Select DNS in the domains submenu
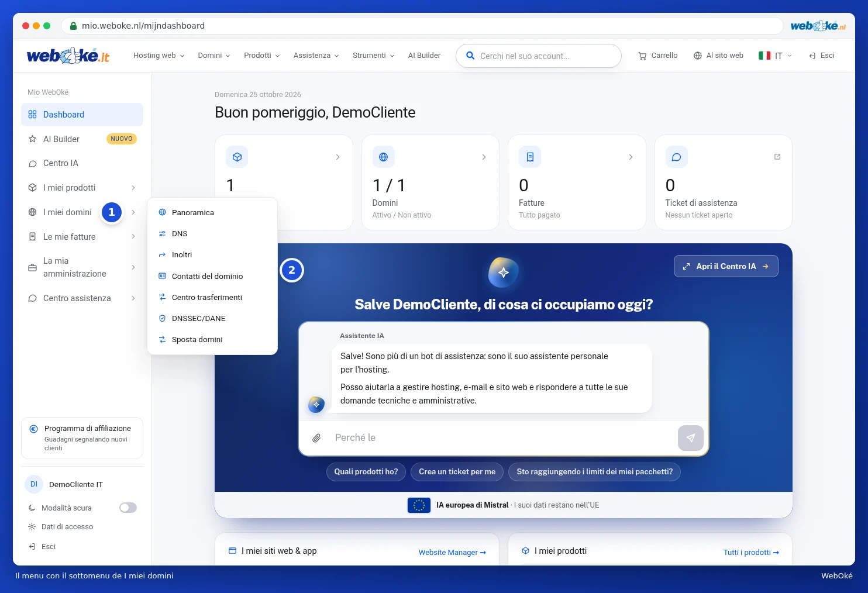 point(212,233)
